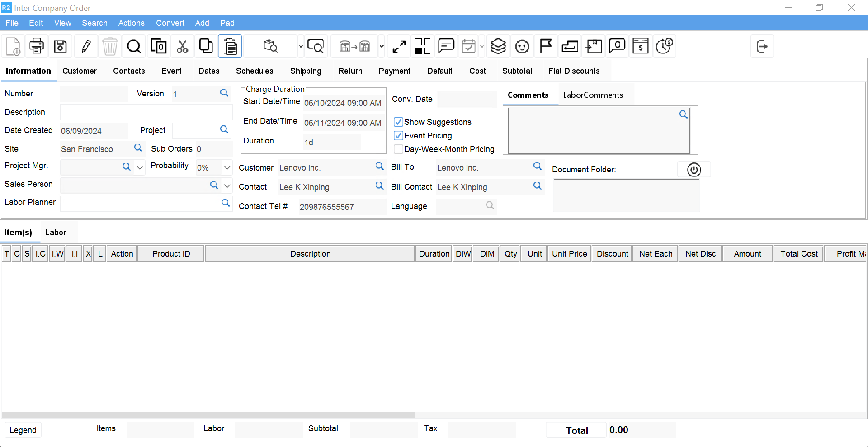
Task: Open the Project Mgr. dropdown arrow
Action: point(140,167)
